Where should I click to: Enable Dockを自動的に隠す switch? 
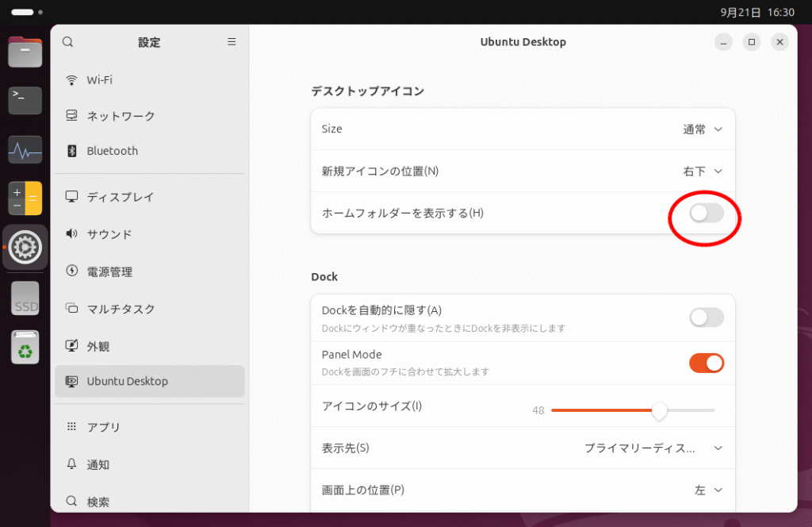707,317
